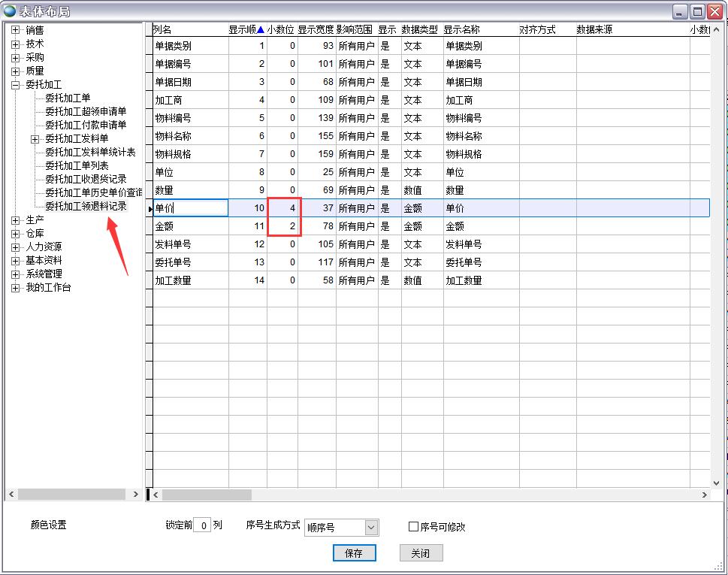Expand the 仓库 tree node
This screenshot has width=728, height=575.
(x=15, y=234)
